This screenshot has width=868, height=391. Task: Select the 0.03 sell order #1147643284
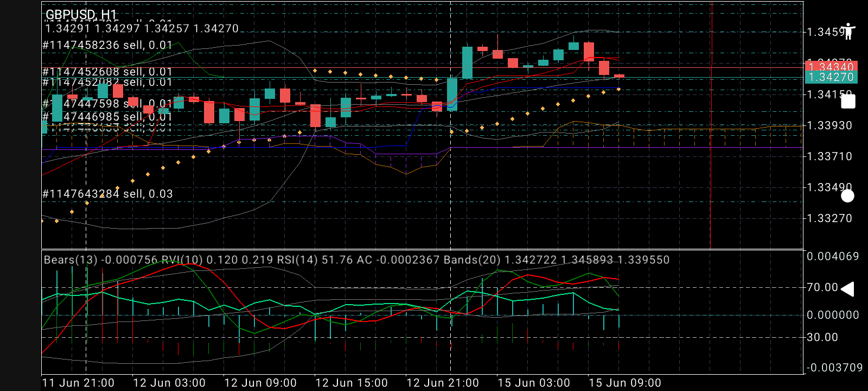(x=107, y=194)
